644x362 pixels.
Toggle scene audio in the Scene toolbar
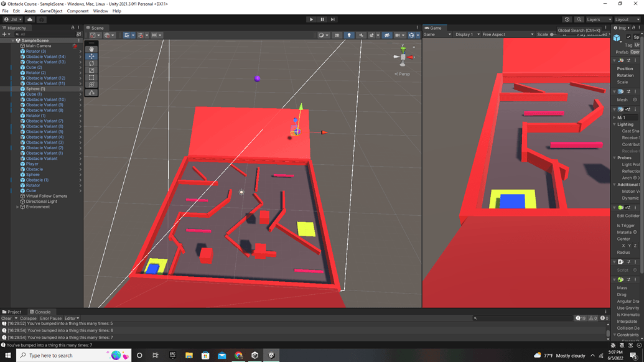click(360, 35)
